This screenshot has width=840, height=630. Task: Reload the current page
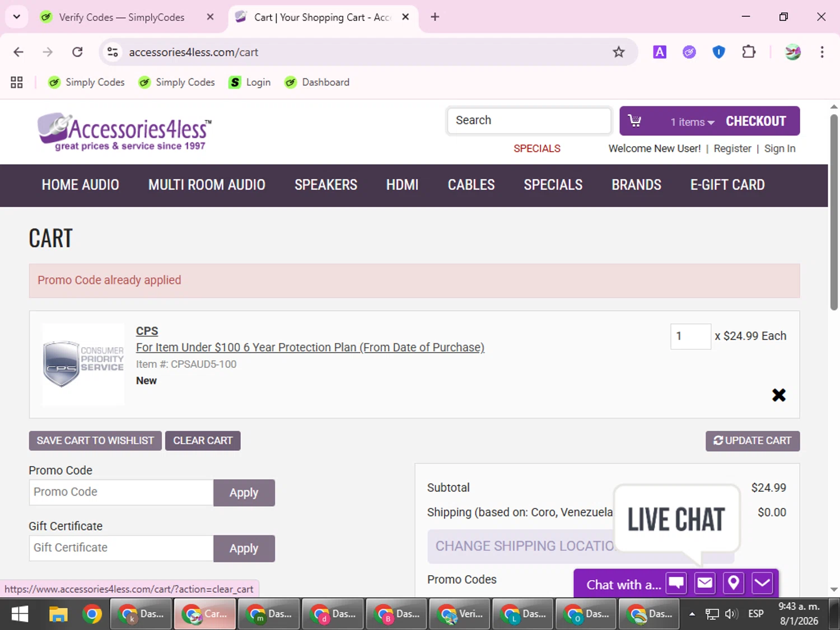(x=77, y=52)
